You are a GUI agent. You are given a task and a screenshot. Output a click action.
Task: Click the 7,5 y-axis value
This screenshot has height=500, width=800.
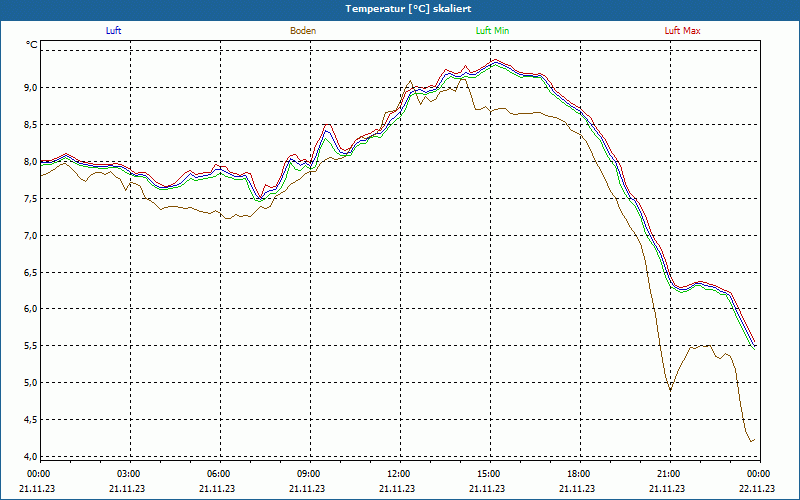pos(31,198)
